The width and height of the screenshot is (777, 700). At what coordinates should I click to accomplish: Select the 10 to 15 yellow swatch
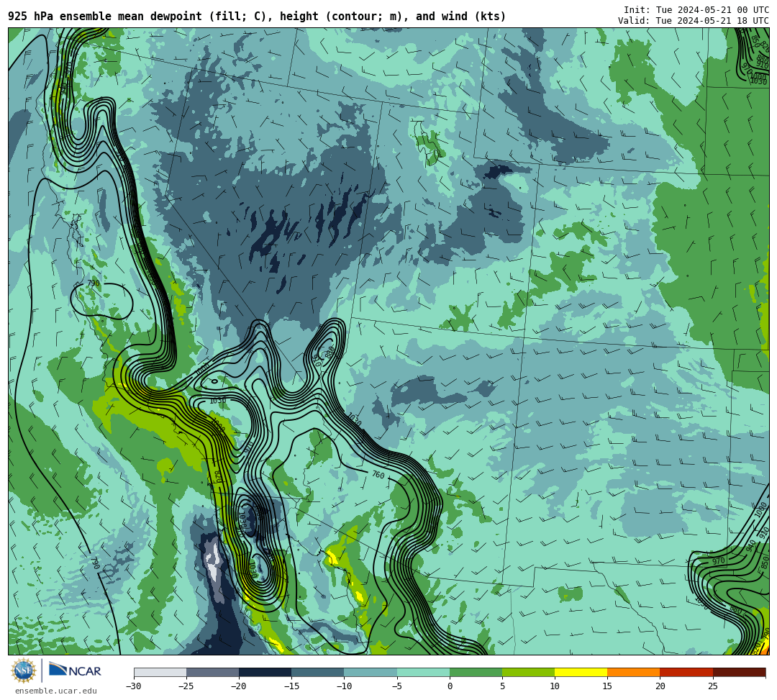[581, 672]
